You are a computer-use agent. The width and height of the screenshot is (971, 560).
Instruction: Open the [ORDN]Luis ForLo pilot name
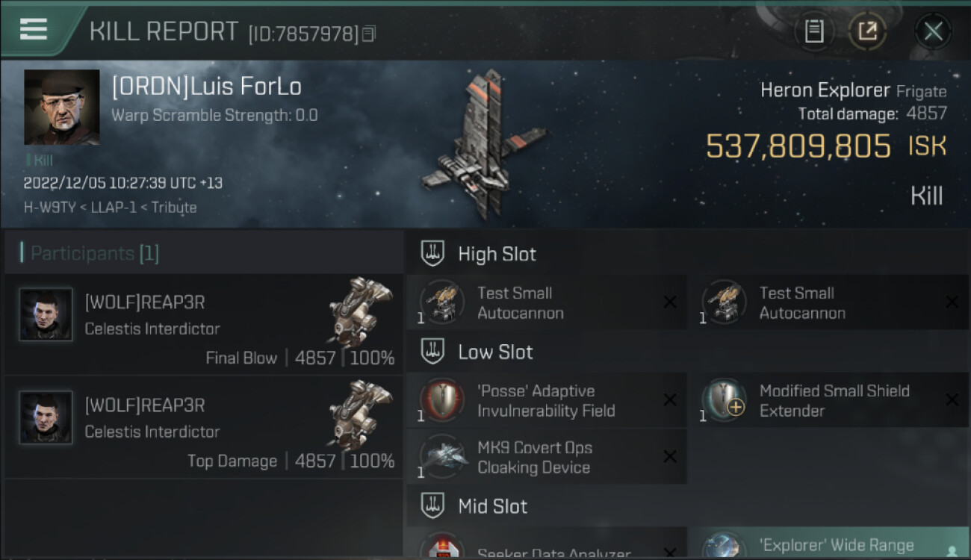tap(207, 87)
